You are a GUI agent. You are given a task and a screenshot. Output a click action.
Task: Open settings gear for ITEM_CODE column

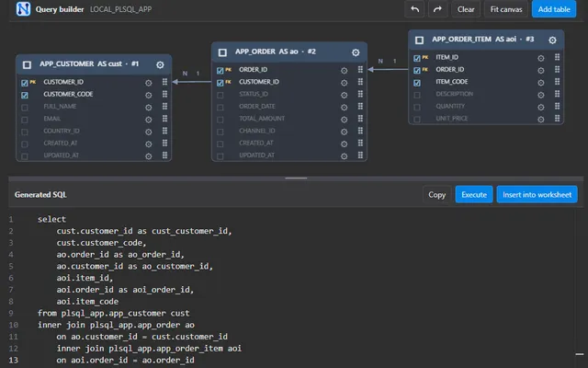tap(541, 83)
